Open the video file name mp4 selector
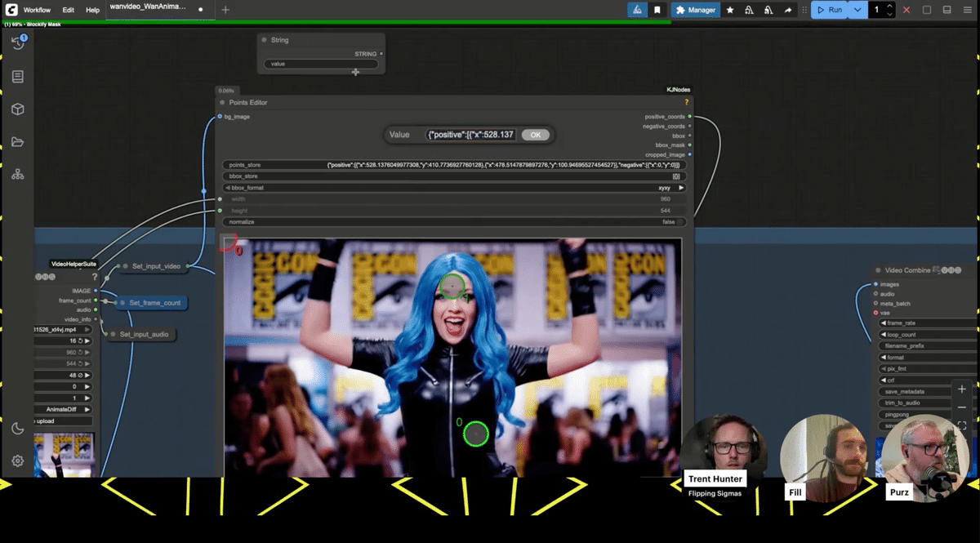 pyautogui.click(x=64, y=329)
